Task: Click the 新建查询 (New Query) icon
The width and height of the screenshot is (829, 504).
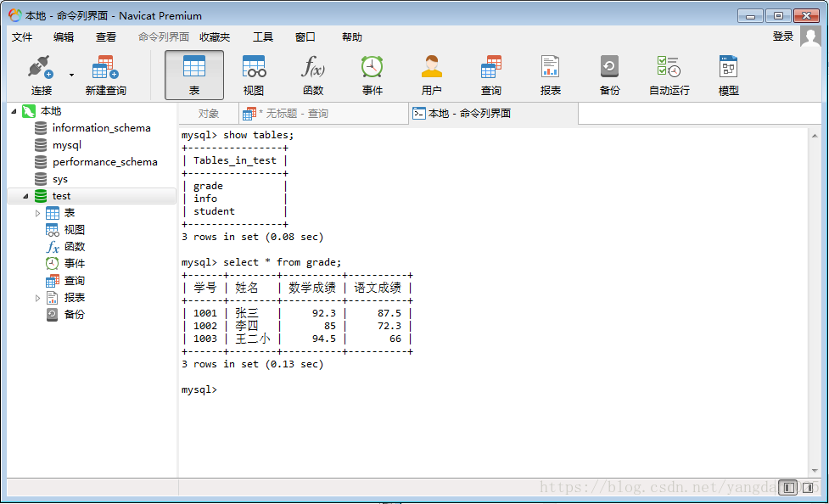Action: [103, 74]
